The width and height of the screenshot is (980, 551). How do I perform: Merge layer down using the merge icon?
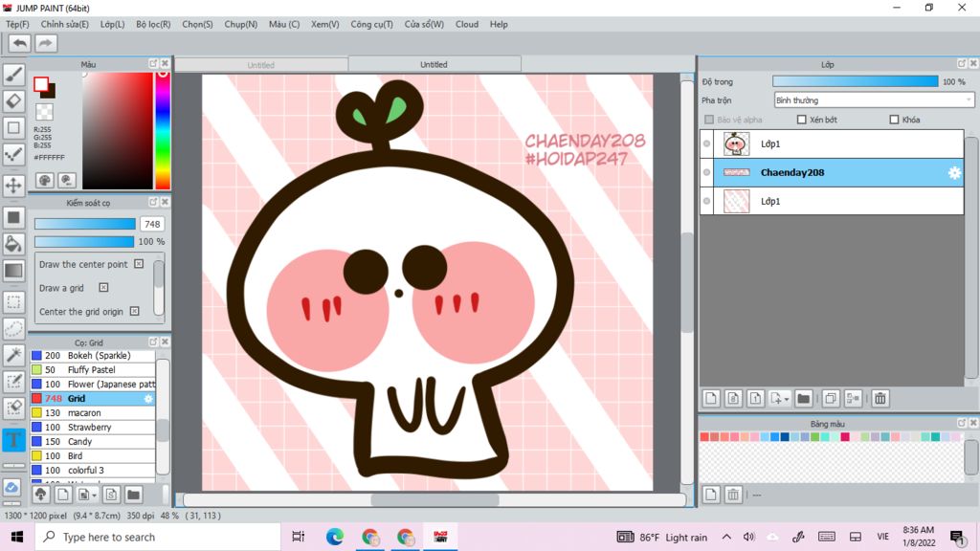click(x=853, y=398)
